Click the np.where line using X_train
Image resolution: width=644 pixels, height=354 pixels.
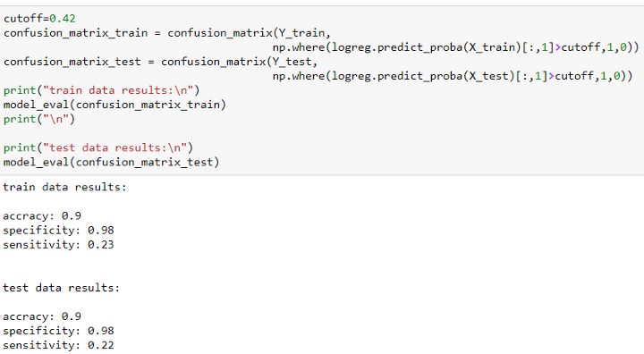tap(456, 47)
